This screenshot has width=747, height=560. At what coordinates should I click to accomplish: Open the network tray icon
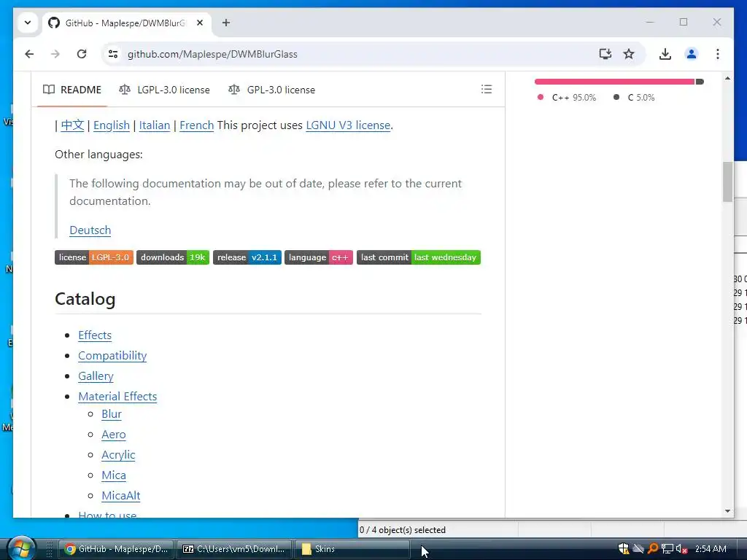pos(667,548)
